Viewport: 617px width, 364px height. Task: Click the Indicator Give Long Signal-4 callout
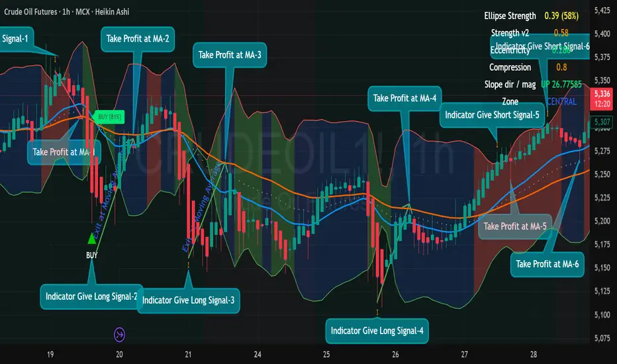coord(377,330)
